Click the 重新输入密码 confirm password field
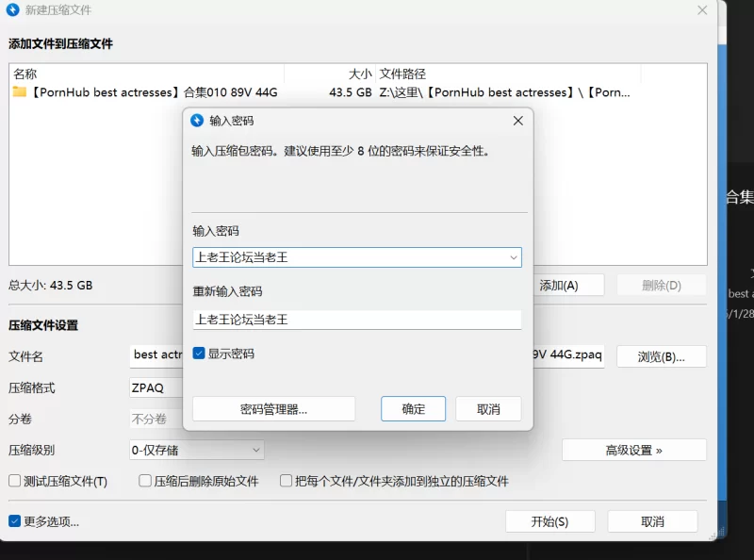 pyautogui.click(x=357, y=320)
